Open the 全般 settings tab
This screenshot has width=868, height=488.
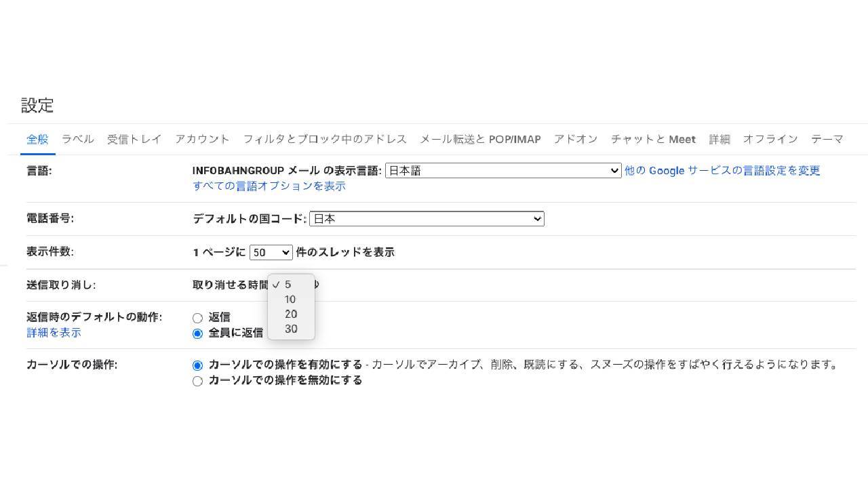(37, 139)
